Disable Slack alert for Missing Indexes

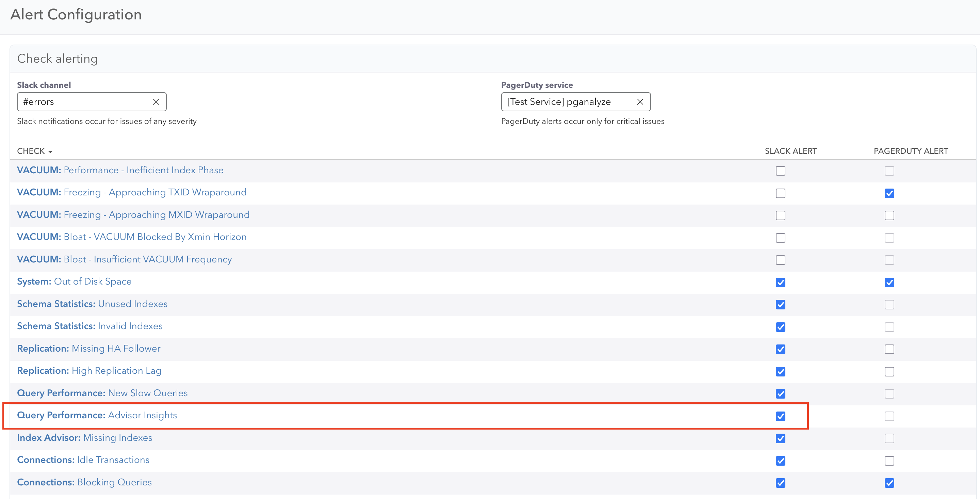click(x=781, y=438)
